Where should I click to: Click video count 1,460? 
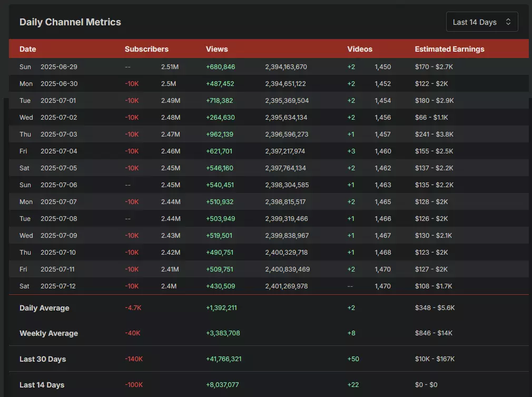tap(383, 151)
